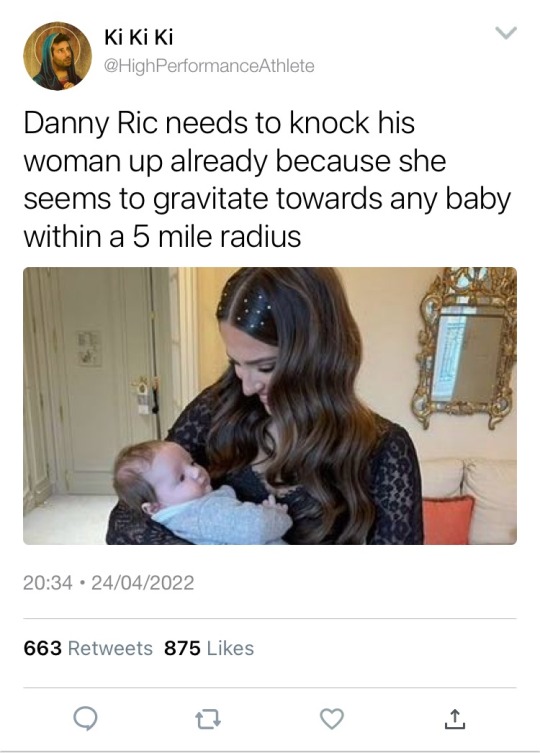Visit the @HighPerformanceAthlete handle
Image resolution: width=540 pixels, height=753 pixels.
click(x=209, y=66)
